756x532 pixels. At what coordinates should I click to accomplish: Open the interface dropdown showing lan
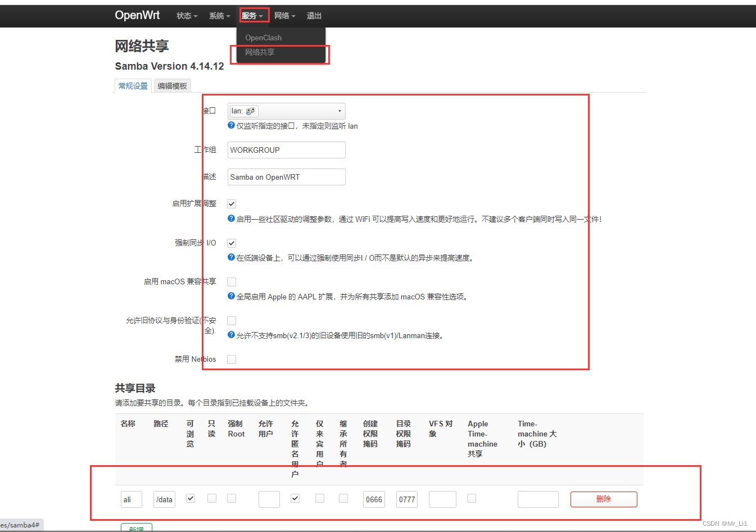(x=339, y=111)
